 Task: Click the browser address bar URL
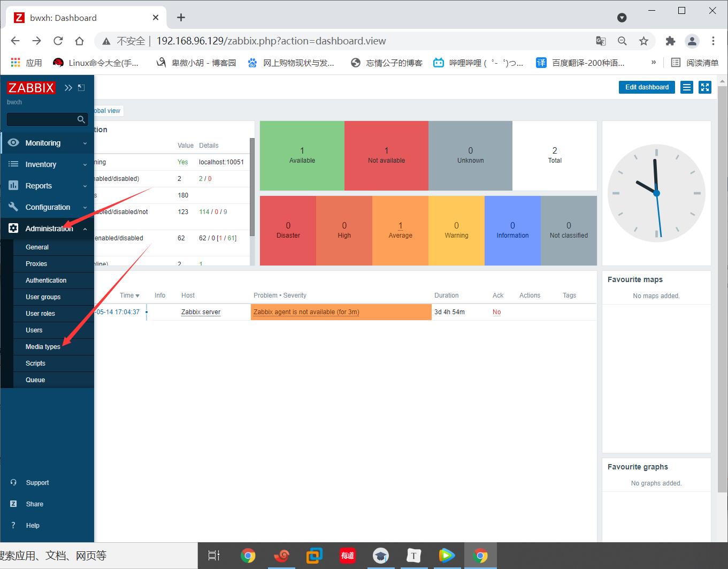pyautogui.click(x=271, y=41)
